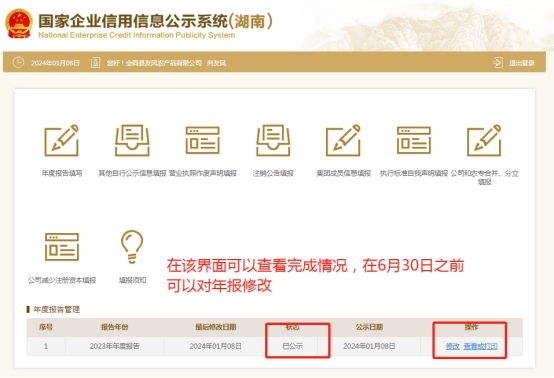This screenshot has width=554, height=378.
Task: Open the 年度报告填写 icon
Action: click(61, 140)
